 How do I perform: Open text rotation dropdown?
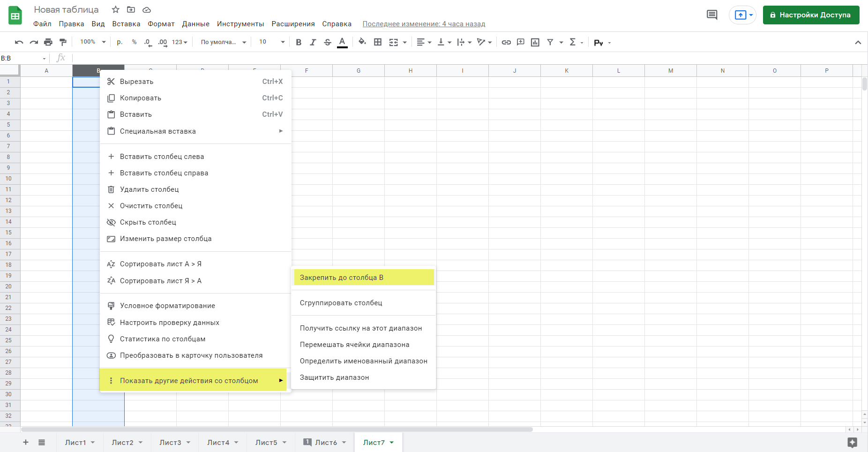click(x=484, y=42)
